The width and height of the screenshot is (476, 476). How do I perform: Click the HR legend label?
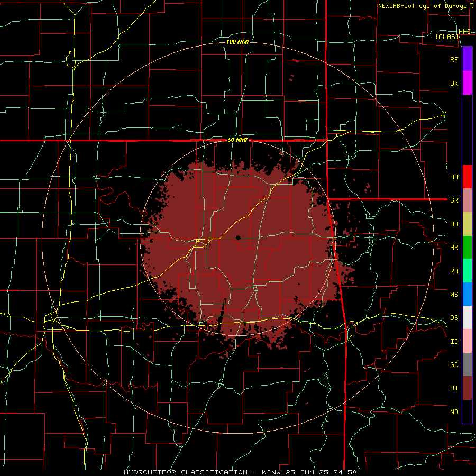pos(454,248)
